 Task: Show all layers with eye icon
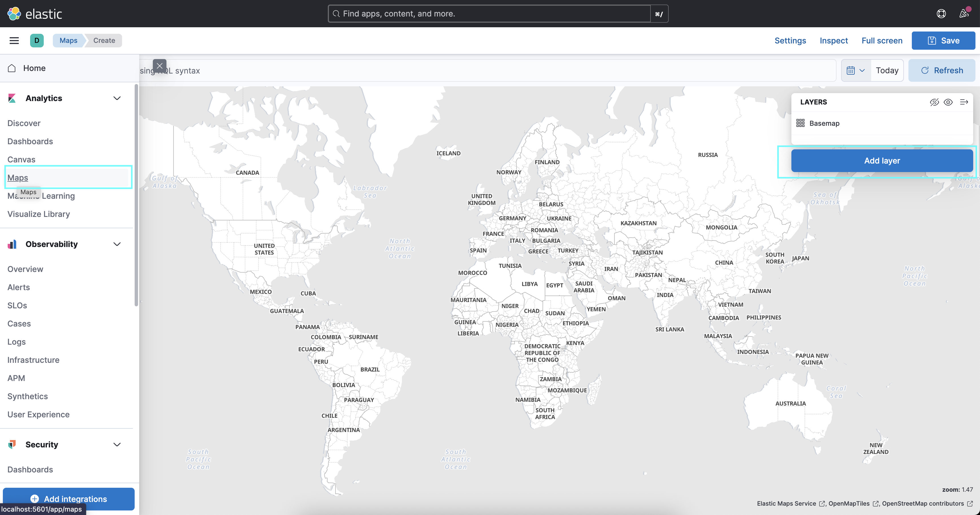coord(948,102)
